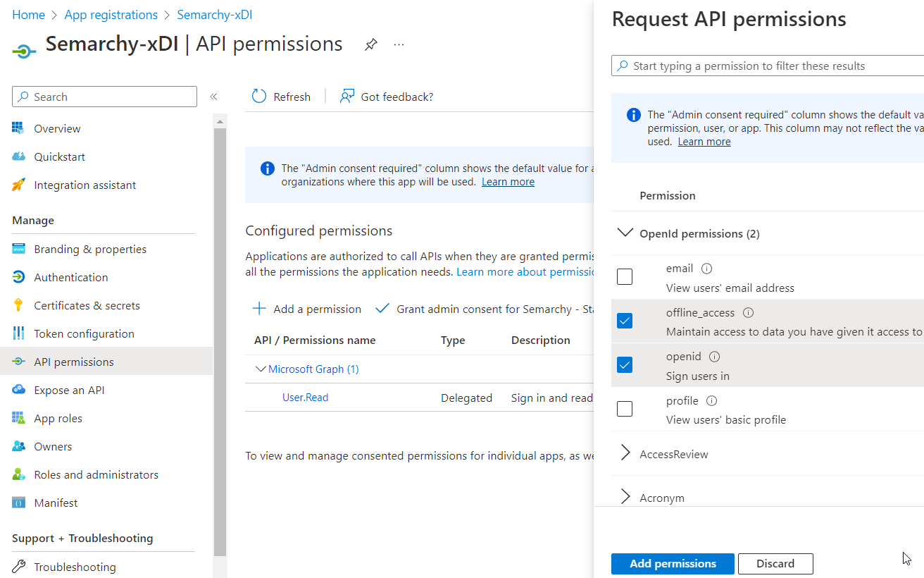Click the Certificates & secrets key icon

click(x=18, y=305)
